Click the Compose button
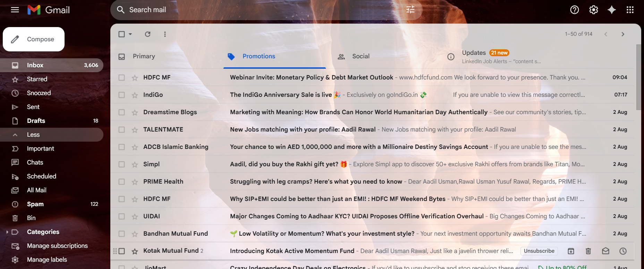The image size is (644, 269). pos(34,39)
